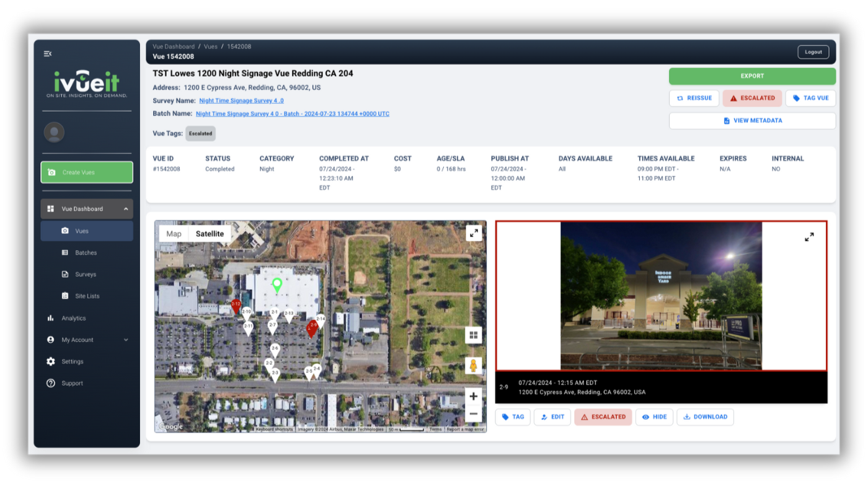The height and width of the screenshot is (488, 868).
Task: Click the Vue Dashboard grid icon
Action: click(x=51, y=209)
